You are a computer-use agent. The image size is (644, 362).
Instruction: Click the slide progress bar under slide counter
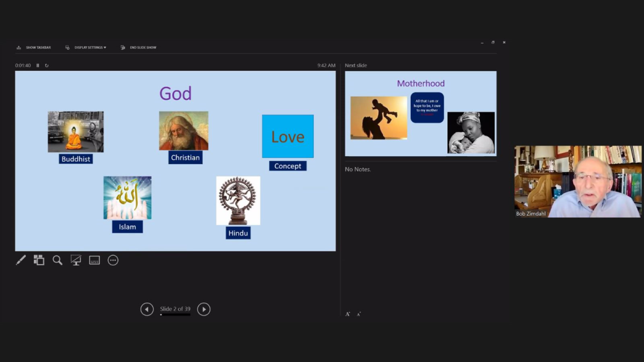175,315
